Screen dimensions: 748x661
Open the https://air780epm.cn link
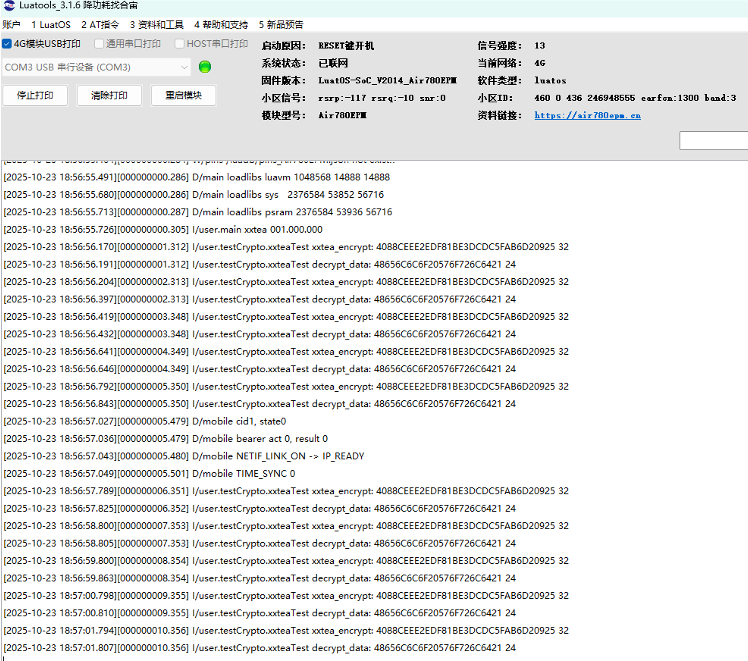click(587, 115)
